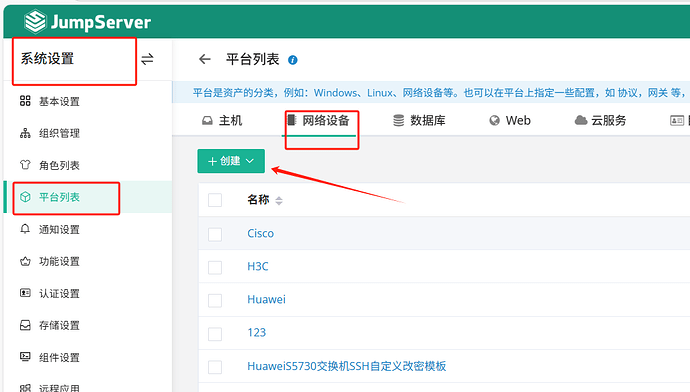Click the JumpServer logo icon
Image resolution: width=690 pixels, height=392 pixels.
(35, 22)
